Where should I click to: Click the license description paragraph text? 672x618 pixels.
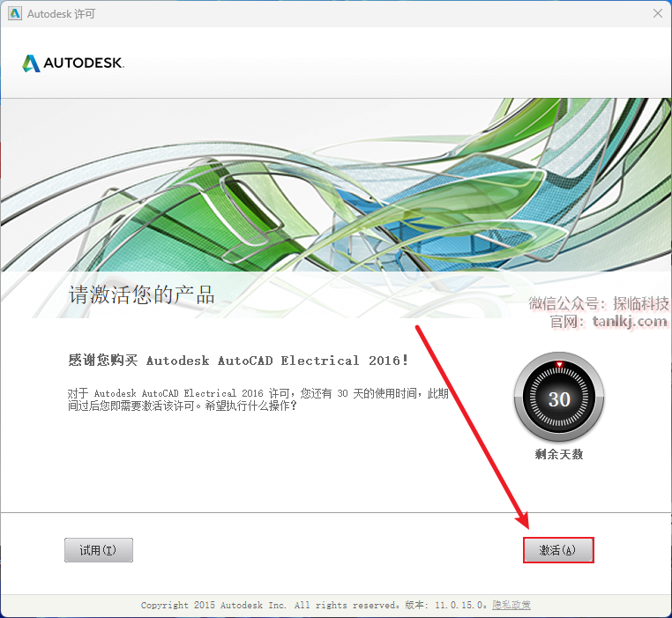coord(258,399)
